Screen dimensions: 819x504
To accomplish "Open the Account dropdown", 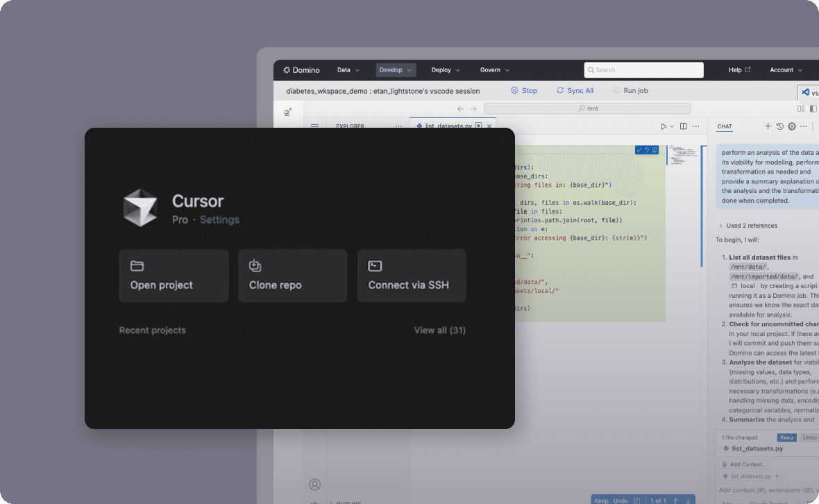I will [786, 70].
